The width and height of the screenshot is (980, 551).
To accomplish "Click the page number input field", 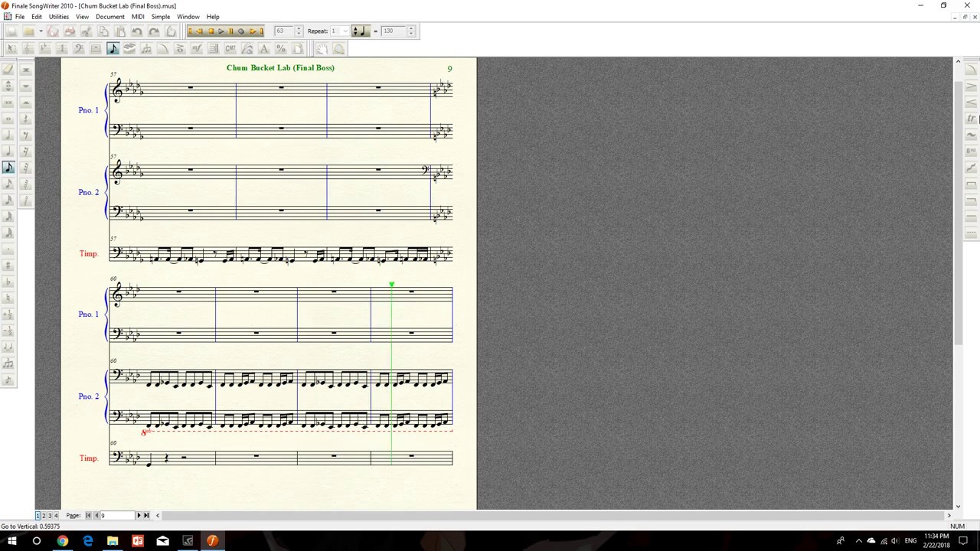I will pyautogui.click(x=117, y=516).
